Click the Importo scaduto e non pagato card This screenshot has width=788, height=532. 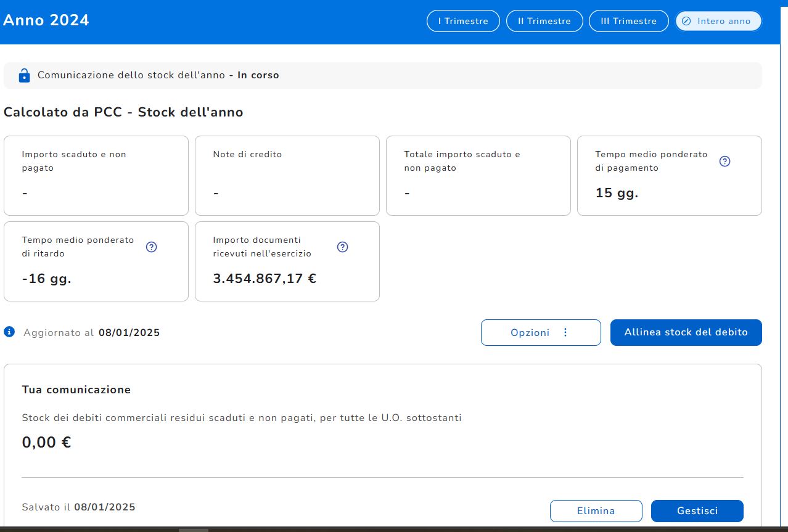click(96, 176)
